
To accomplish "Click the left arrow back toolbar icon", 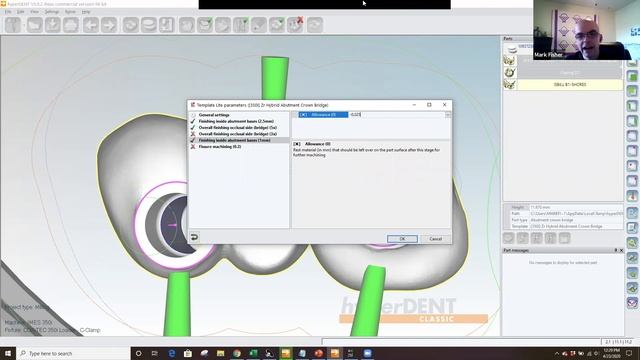I will [x=91, y=25].
